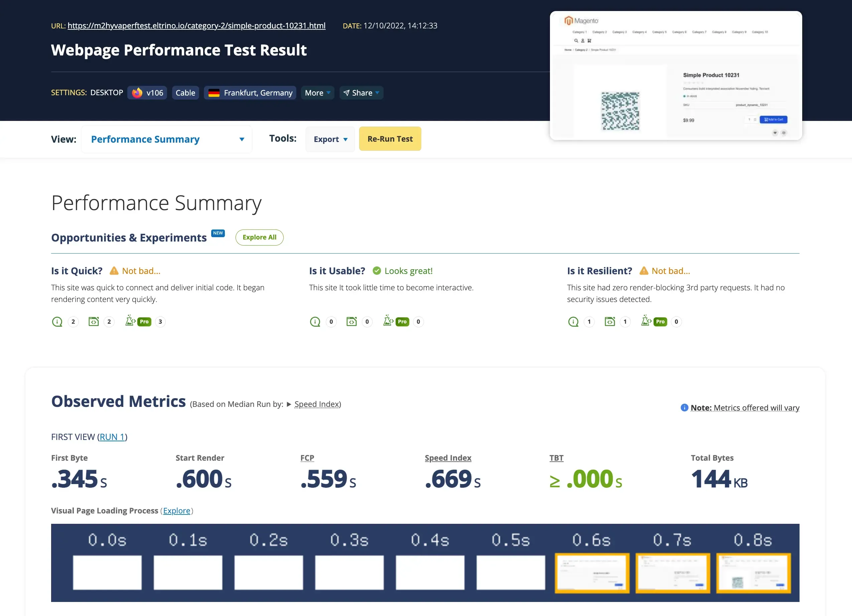This screenshot has height=616, width=852.
Task: Click the blue info icon beside Note
Action: pos(684,408)
